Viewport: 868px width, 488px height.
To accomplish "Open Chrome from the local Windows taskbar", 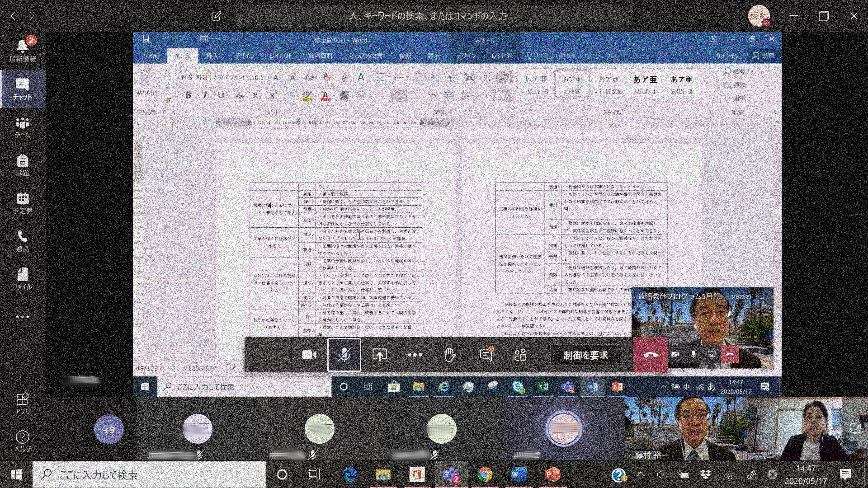I will click(x=485, y=474).
